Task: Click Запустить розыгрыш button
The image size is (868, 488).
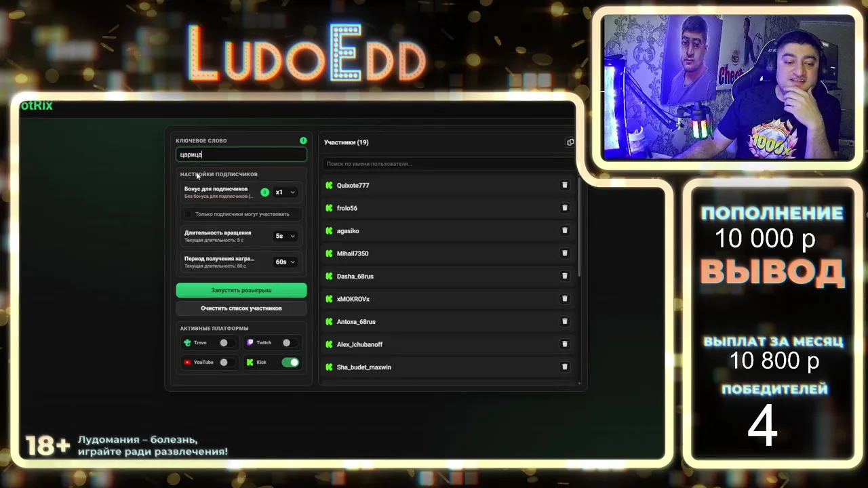Action: (241, 290)
